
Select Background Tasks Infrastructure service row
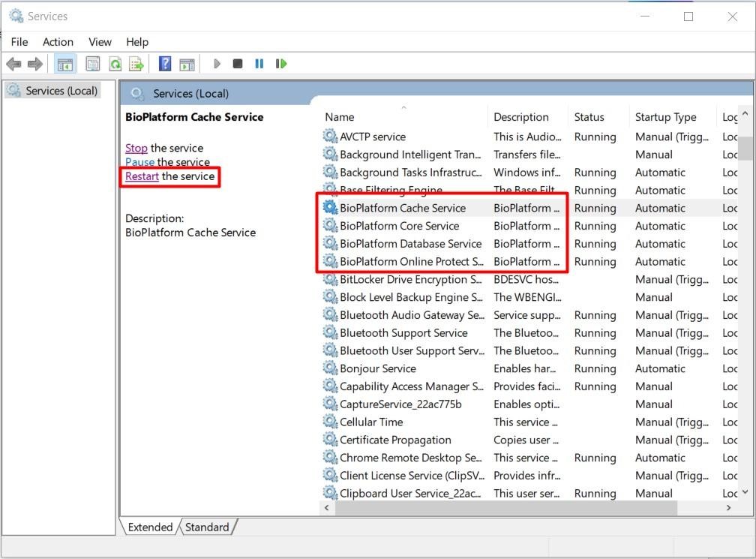click(529, 172)
